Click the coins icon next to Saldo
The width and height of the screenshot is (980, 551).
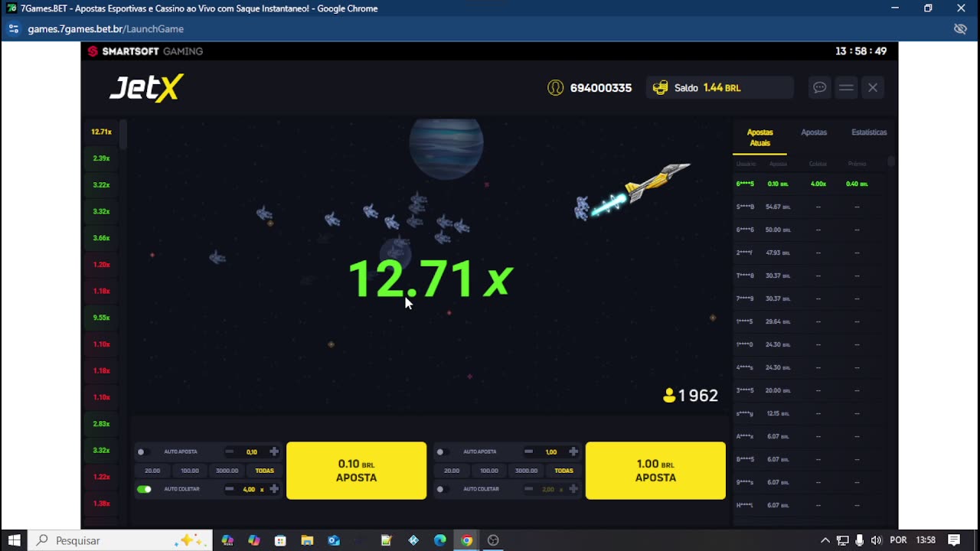(x=660, y=88)
